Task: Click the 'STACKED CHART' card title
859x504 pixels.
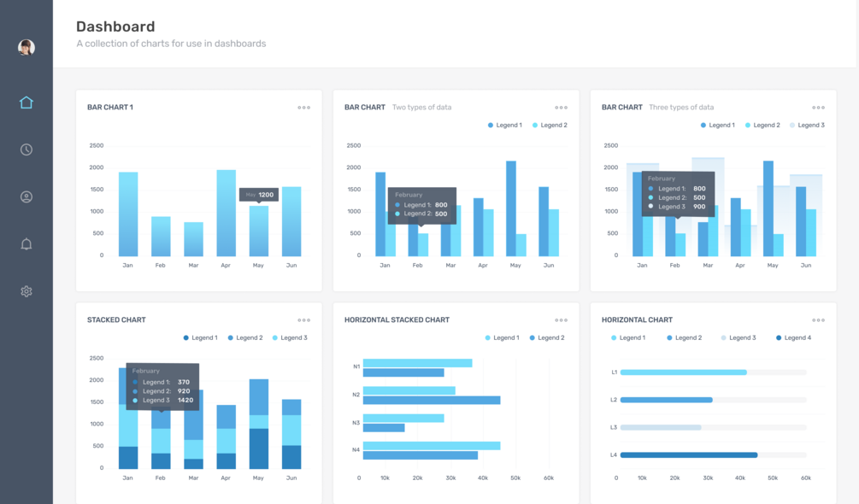Action: click(x=117, y=319)
